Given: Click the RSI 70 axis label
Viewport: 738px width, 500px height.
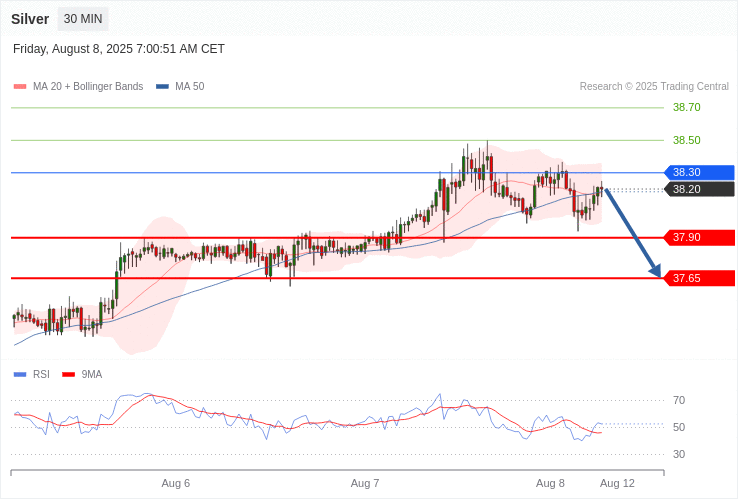Looking at the screenshot, I should coord(679,401).
